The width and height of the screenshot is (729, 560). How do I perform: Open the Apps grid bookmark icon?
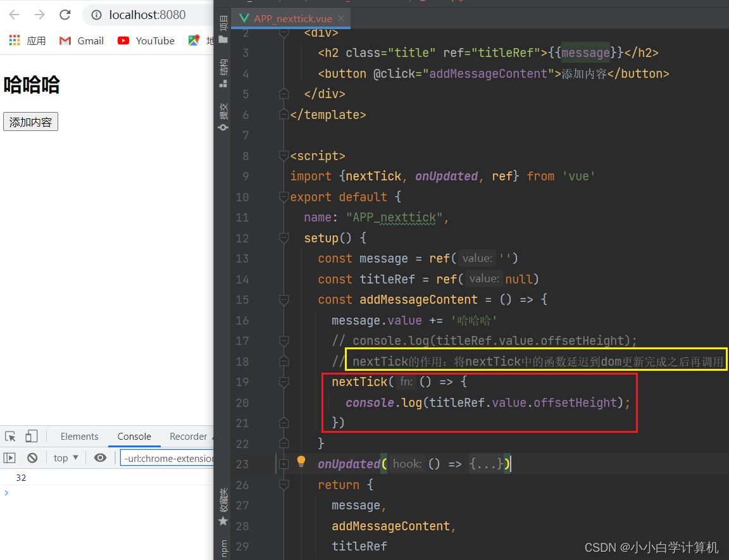(15, 40)
